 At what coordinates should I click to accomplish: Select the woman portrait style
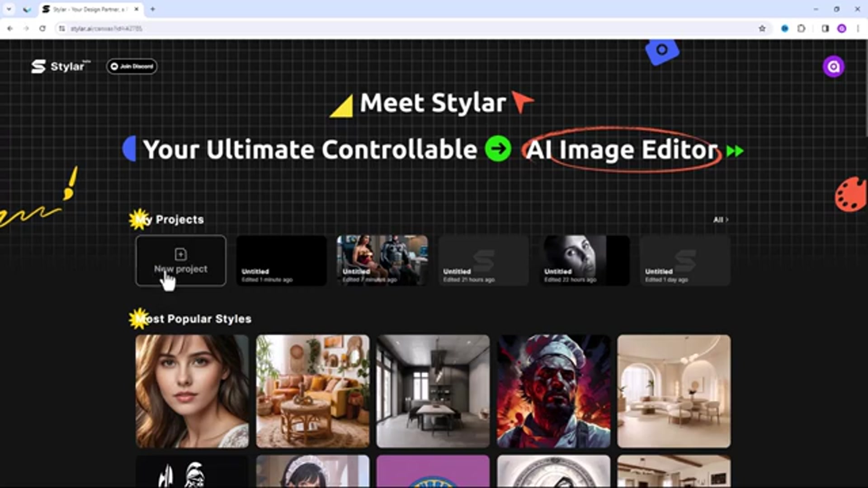pyautogui.click(x=192, y=391)
